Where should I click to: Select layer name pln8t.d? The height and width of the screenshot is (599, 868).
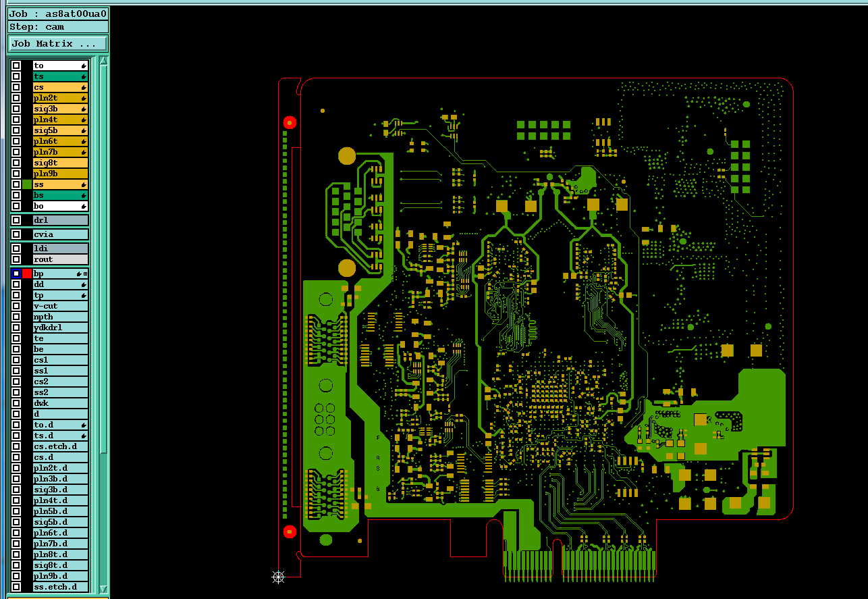(x=61, y=554)
